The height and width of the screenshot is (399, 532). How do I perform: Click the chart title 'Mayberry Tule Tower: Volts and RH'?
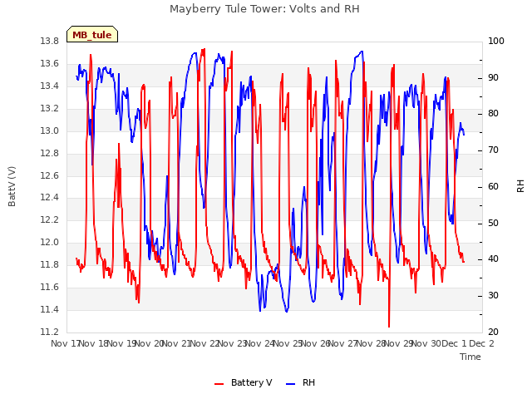pos(264,9)
